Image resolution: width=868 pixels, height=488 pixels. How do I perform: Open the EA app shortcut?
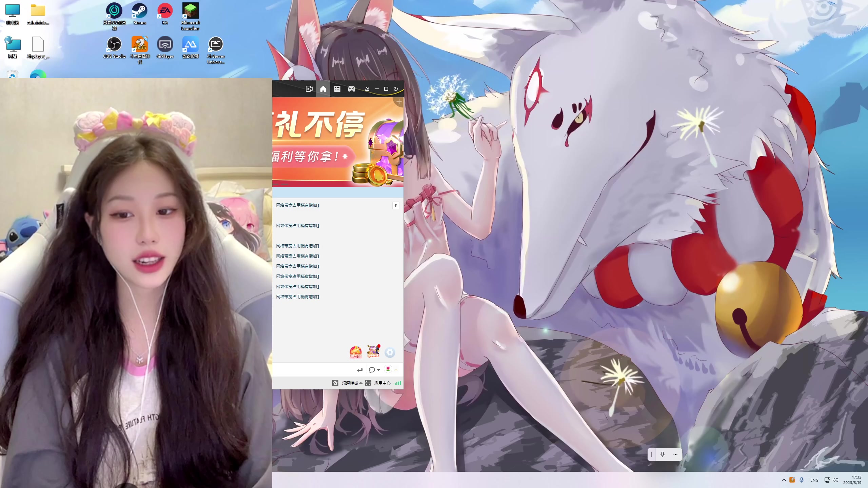coord(165,14)
